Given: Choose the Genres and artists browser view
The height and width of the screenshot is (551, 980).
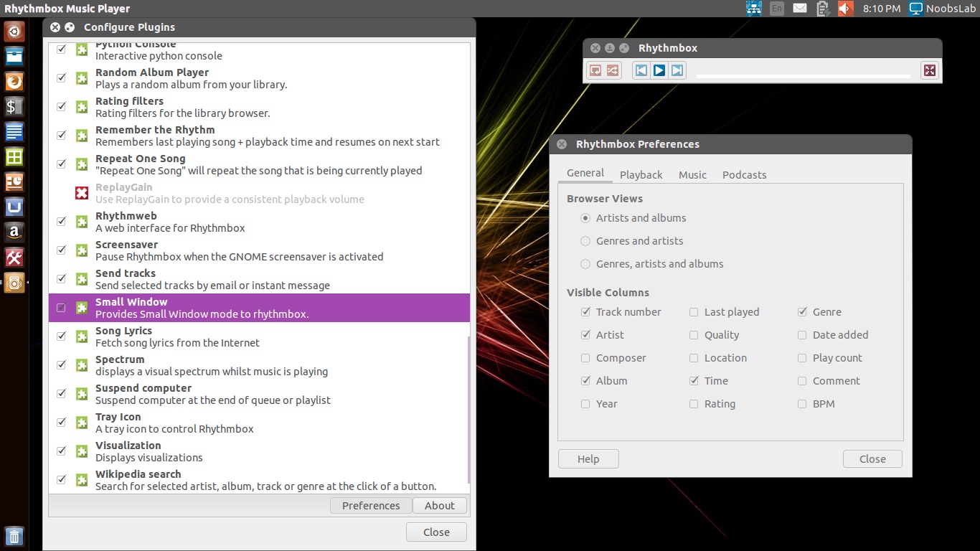Looking at the screenshot, I should click(585, 241).
